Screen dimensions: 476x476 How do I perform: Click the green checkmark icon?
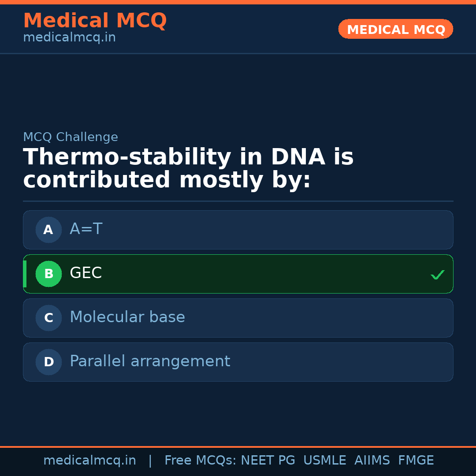click(x=437, y=275)
